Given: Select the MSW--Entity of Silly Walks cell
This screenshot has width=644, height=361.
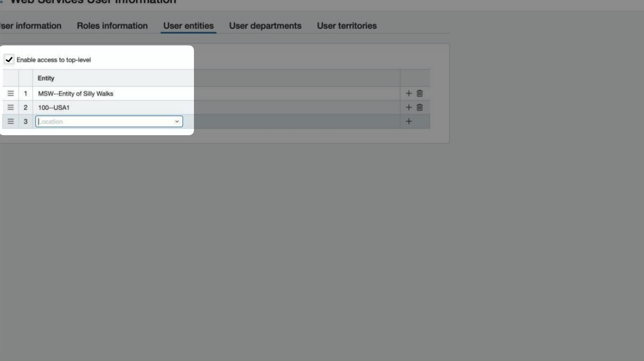Looking at the screenshot, I should pos(76,94).
